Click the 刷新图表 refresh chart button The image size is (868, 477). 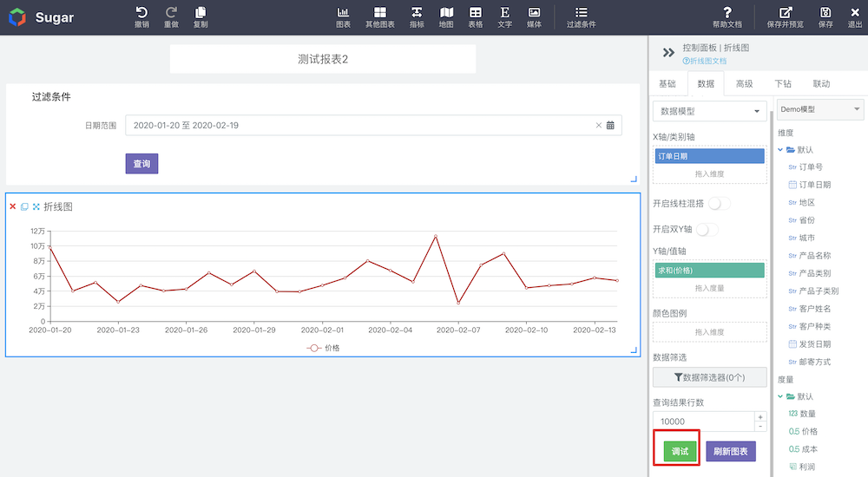[731, 452]
